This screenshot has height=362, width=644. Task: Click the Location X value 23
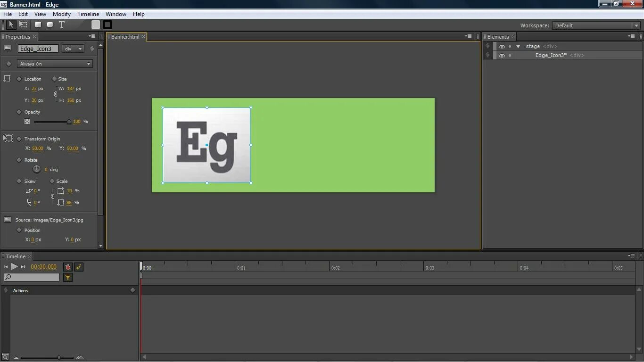(x=34, y=89)
